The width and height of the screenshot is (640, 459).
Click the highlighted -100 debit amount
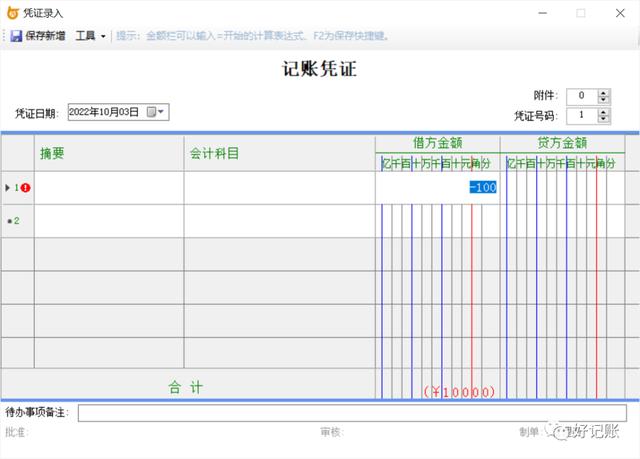pos(483,187)
